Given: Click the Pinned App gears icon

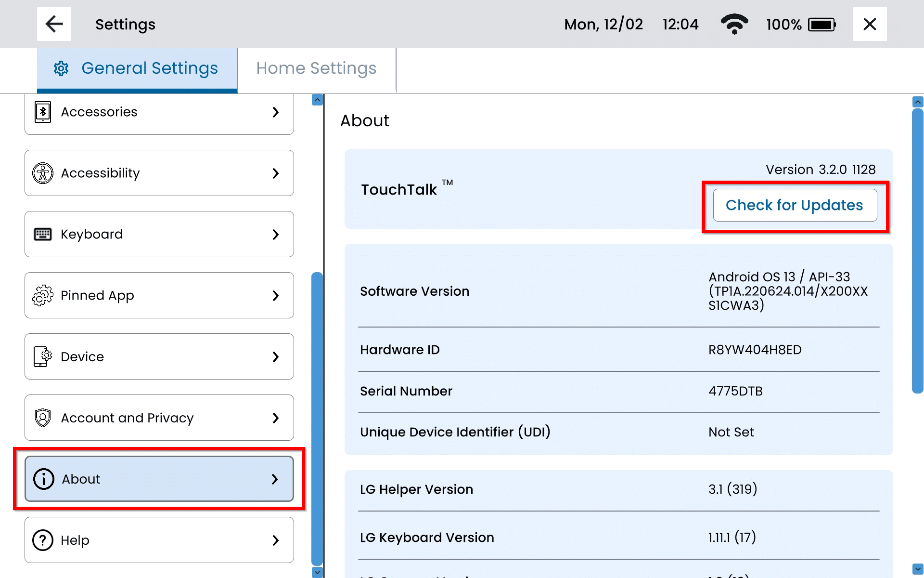Looking at the screenshot, I should pyautogui.click(x=43, y=295).
